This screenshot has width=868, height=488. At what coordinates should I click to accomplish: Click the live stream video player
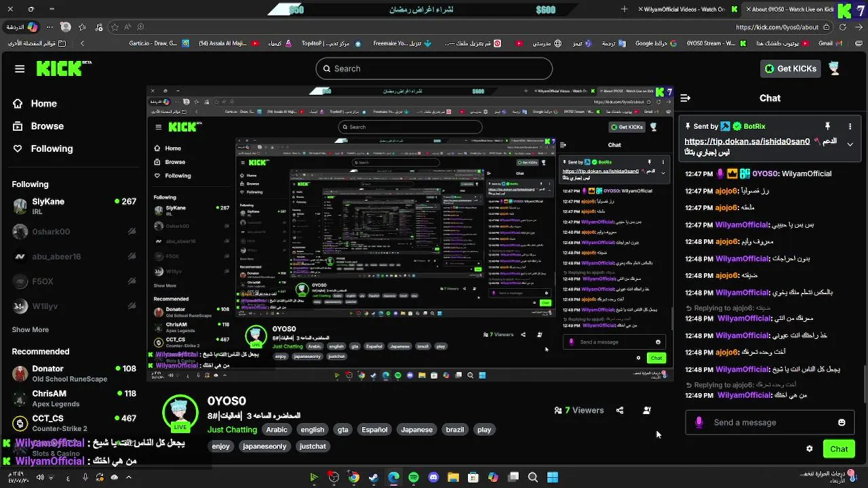pyautogui.click(x=410, y=234)
